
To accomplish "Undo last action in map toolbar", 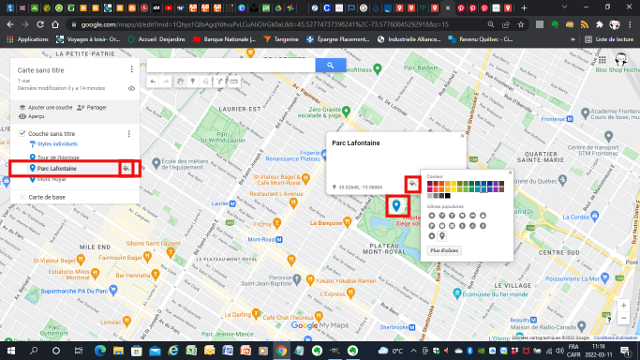I will click(153, 82).
